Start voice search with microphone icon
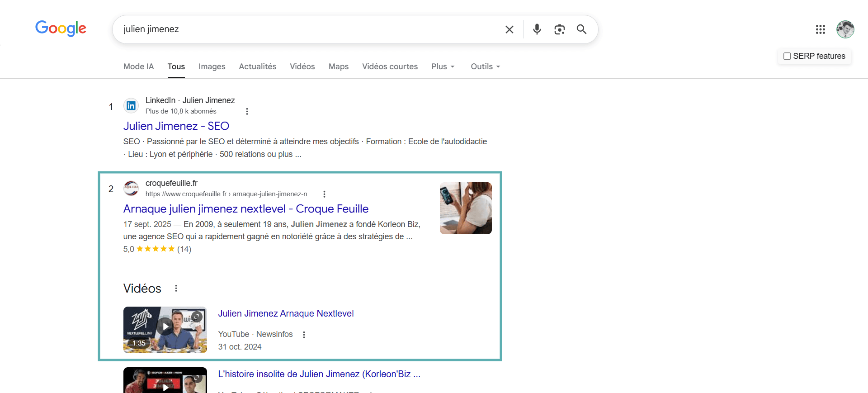Image resolution: width=868 pixels, height=393 pixels. [x=537, y=29]
